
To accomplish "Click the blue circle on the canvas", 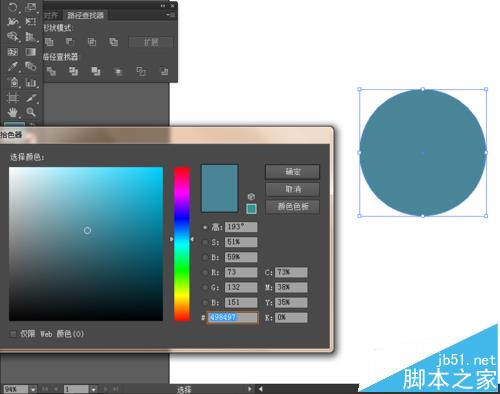I will coord(423,153).
